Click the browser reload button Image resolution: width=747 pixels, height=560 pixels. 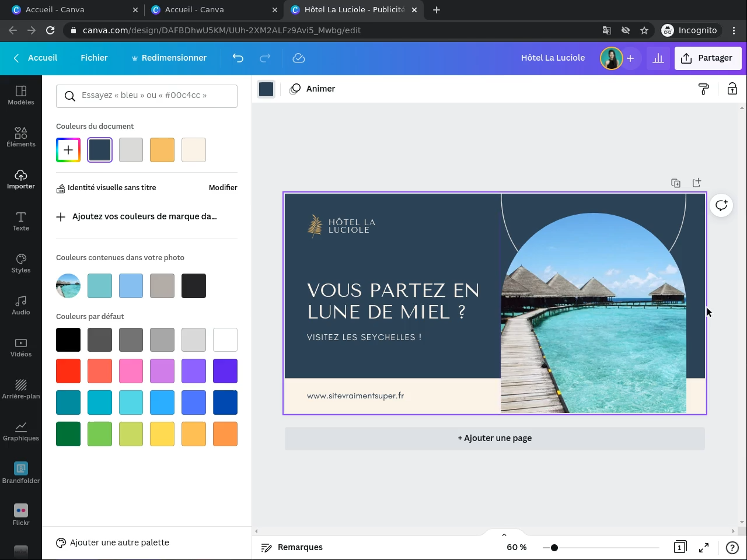50,30
